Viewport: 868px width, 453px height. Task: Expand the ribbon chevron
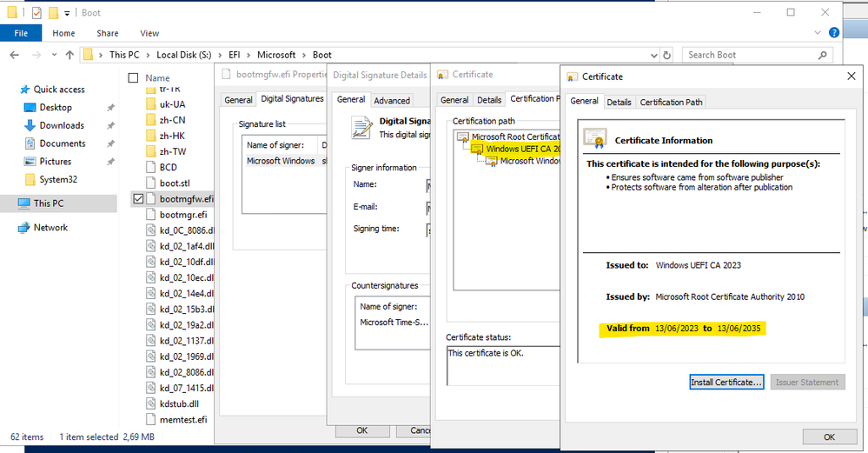coord(817,33)
